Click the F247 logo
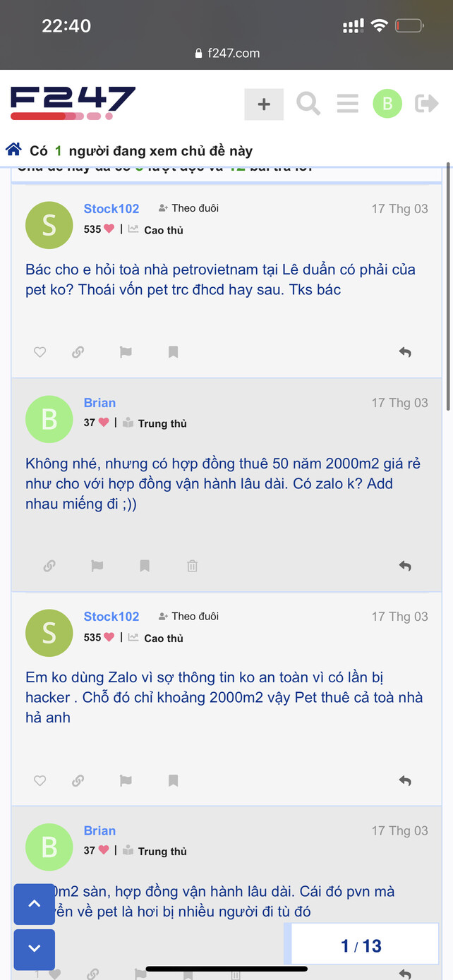This screenshot has height=980, width=453. pyautogui.click(x=73, y=103)
